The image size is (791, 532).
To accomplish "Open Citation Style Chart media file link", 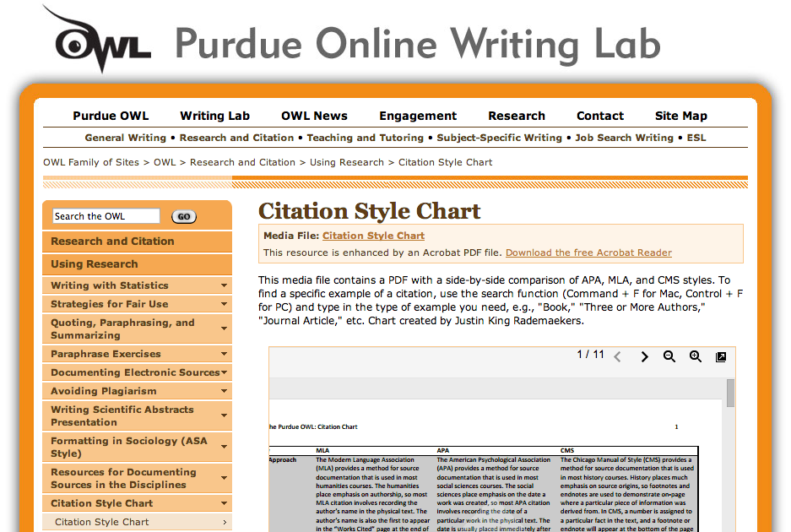I will pyautogui.click(x=373, y=236).
